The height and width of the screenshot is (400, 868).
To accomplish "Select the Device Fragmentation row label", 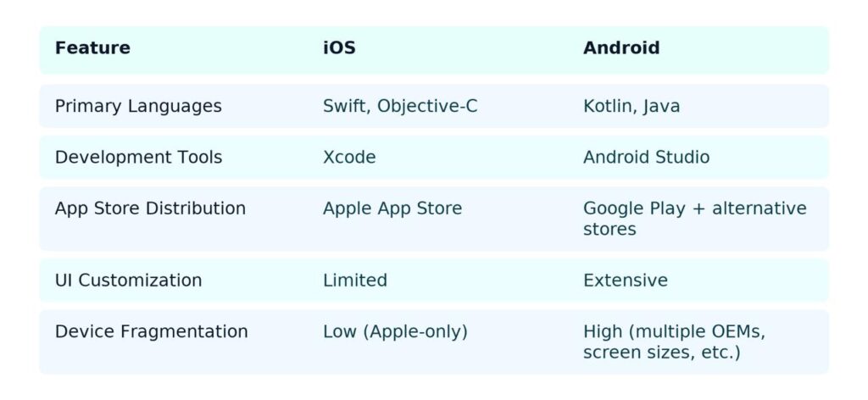I will pos(151,331).
